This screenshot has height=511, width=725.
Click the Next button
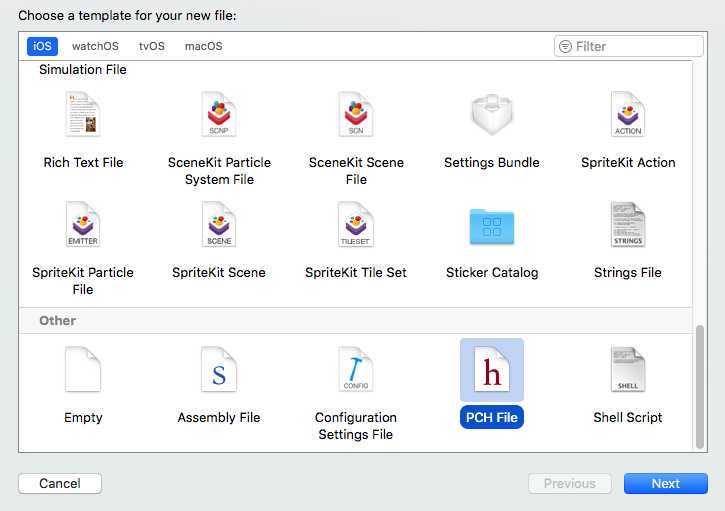tap(665, 483)
